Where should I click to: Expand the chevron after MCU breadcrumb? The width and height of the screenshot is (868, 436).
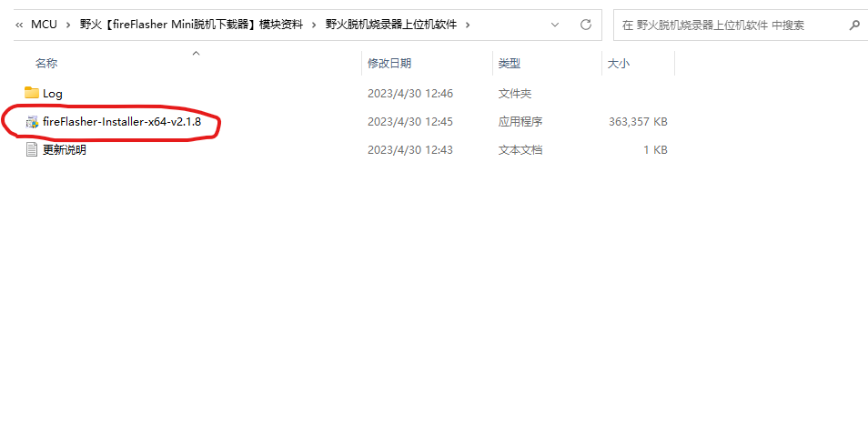[68, 25]
